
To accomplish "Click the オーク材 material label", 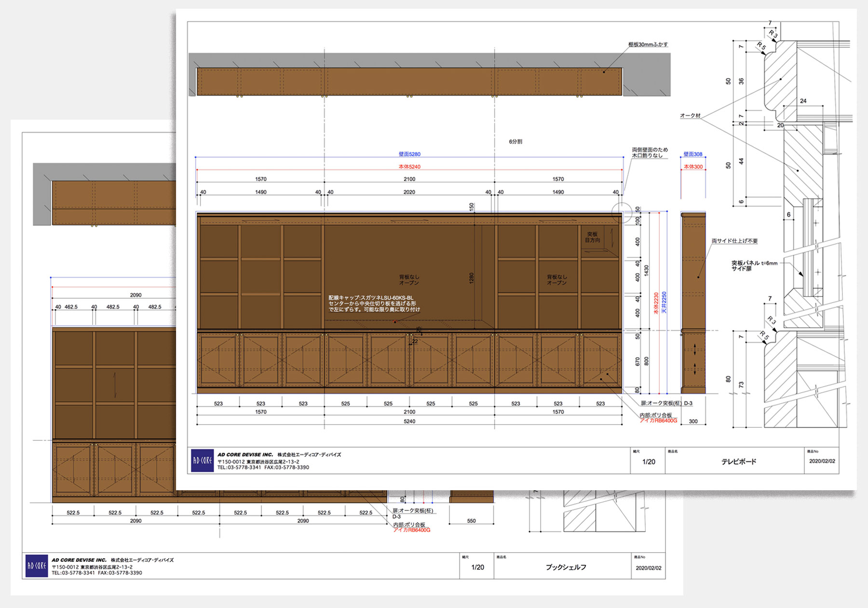I will tap(690, 116).
